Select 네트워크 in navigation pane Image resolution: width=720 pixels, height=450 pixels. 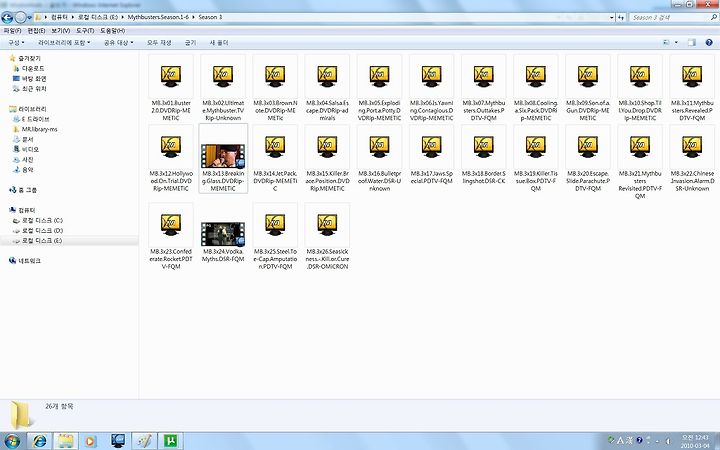click(29, 260)
